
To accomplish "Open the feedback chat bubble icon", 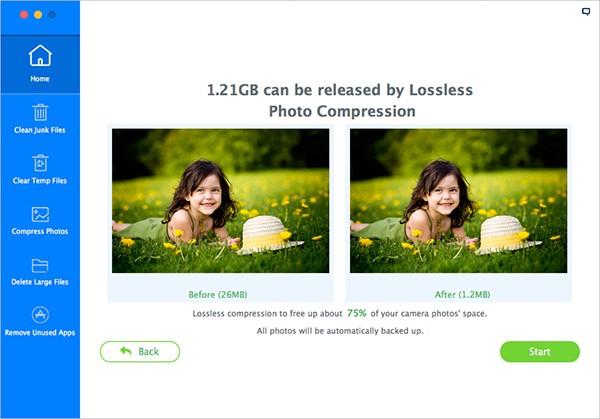I will pyautogui.click(x=586, y=11).
